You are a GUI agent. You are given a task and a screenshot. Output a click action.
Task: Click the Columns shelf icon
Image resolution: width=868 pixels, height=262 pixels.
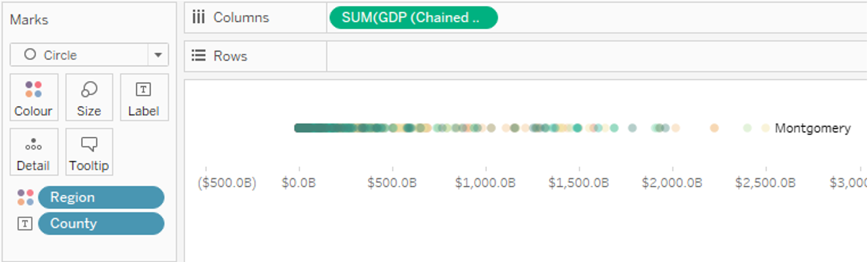coord(198,17)
